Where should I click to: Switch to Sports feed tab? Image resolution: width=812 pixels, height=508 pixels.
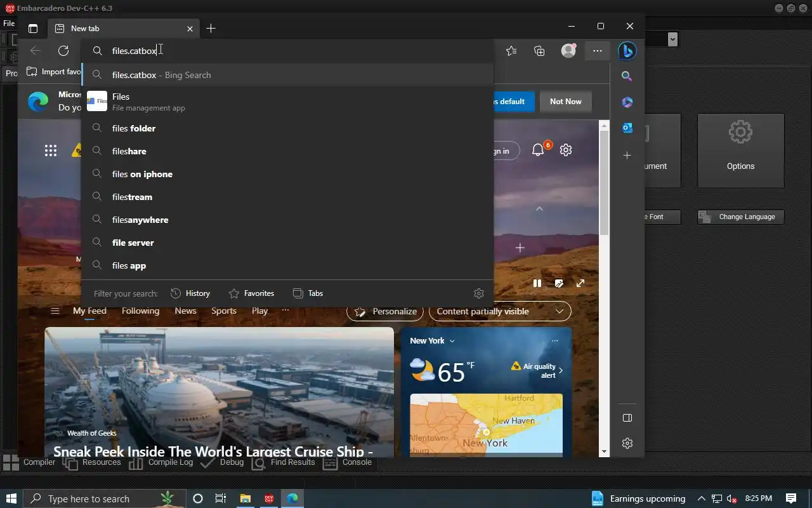[x=224, y=311]
